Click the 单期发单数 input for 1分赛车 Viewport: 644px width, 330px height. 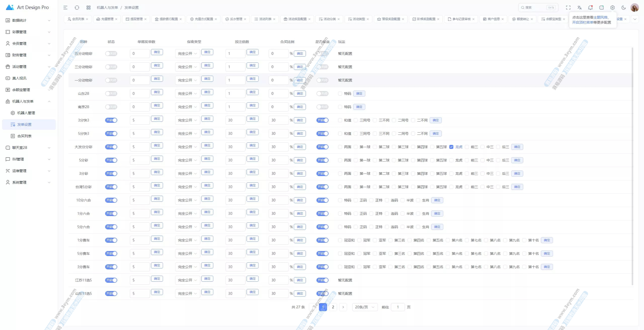[140, 240]
